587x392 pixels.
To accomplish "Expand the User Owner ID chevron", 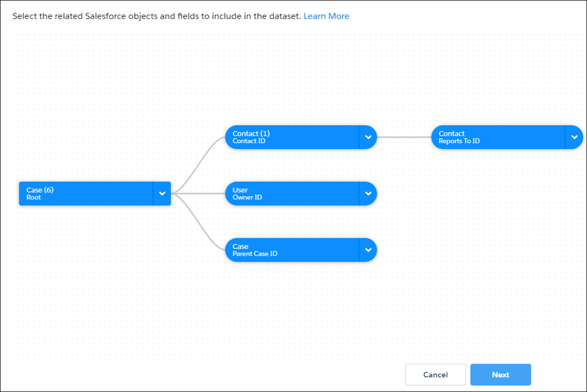I will (368, 193).
